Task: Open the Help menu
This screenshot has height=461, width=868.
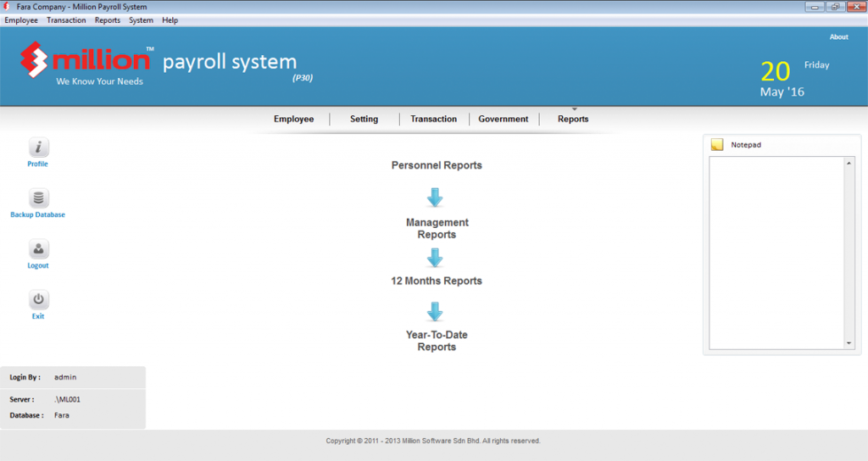Action: click(170, 20)
